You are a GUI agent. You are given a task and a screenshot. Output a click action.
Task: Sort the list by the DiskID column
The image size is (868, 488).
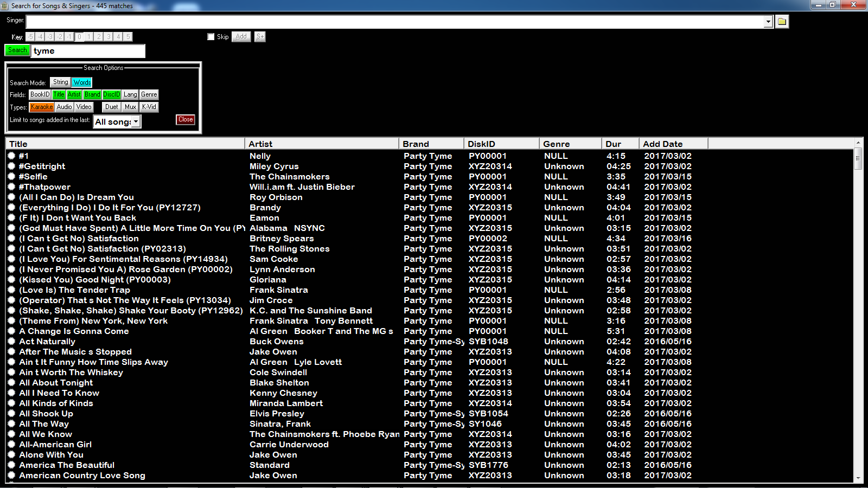pos(502,144)
